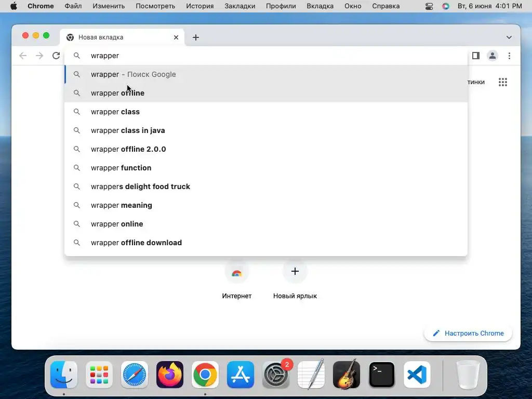Open Chrome three-dot menu
The height and width of the screenshot is (399, 532).
[x=509, y=56]
